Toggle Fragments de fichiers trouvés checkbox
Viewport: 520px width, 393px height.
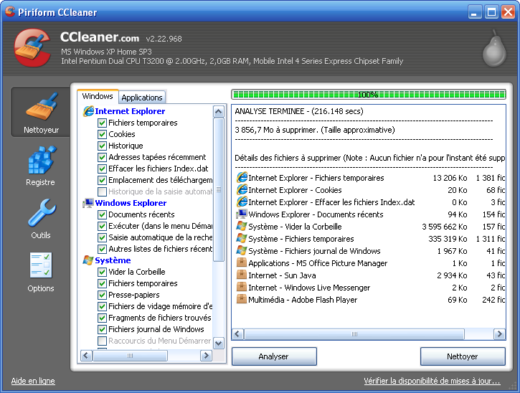(x=102, y=318)
